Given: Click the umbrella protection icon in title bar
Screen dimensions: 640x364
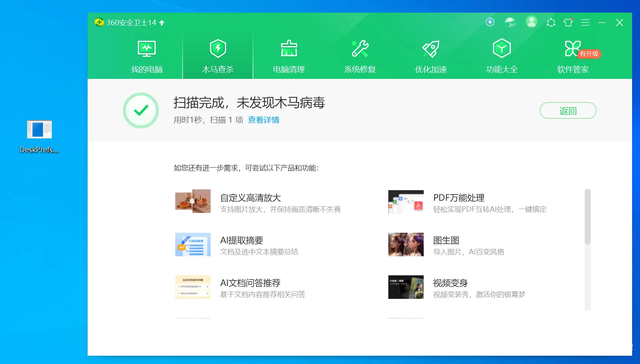Looking at the screenshot, I should [510, 22].
